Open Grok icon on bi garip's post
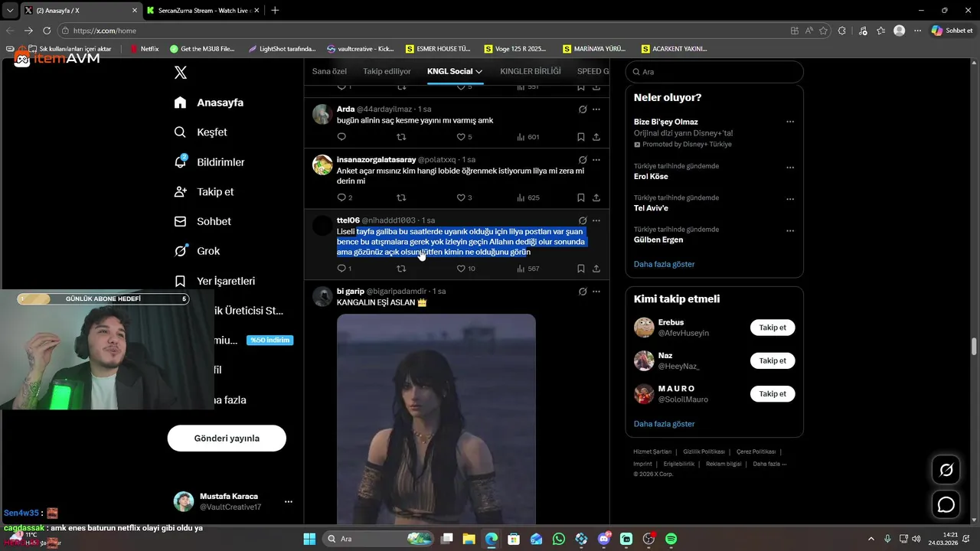The image size is (980, 551). [583, 292]
